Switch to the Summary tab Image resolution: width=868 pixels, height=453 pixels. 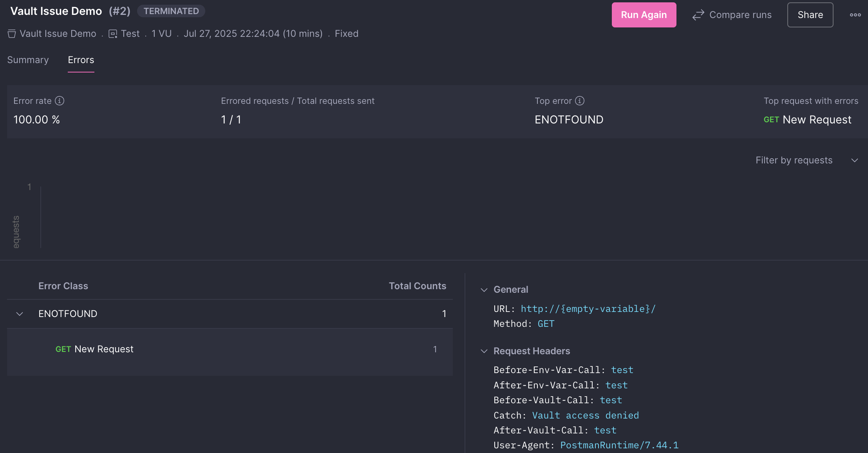pyautogui.click(x=28, y=60)
